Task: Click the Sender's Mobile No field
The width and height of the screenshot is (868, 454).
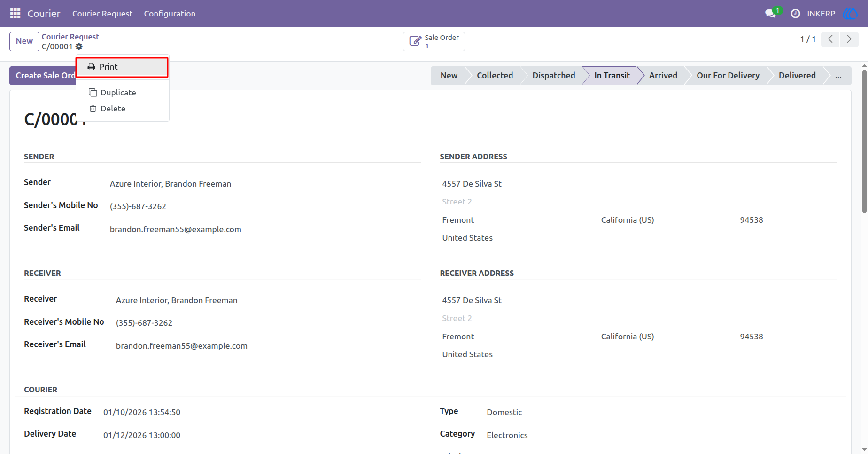Action: click(138, 206)
